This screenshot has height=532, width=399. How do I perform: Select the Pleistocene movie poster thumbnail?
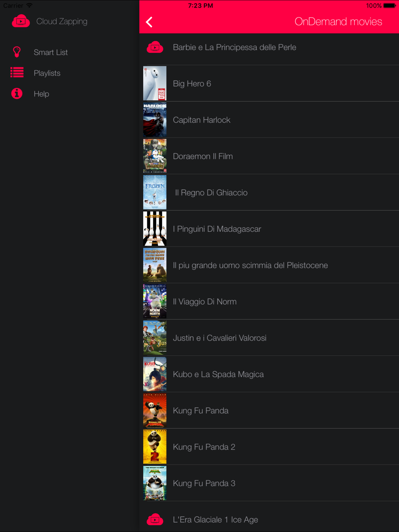(x=155, y=265)
